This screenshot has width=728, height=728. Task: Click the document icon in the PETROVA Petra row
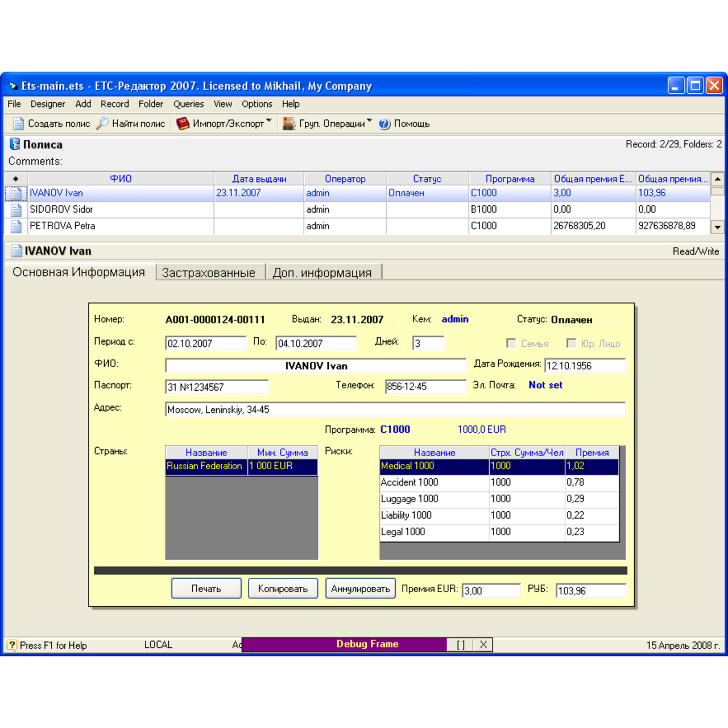[16, 226]
